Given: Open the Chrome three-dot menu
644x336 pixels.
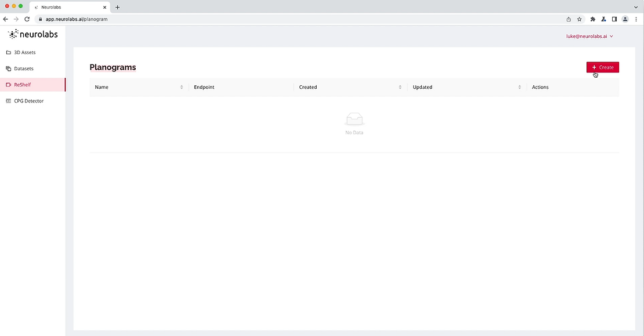Looking at the screenshot, I should (636, 19).
